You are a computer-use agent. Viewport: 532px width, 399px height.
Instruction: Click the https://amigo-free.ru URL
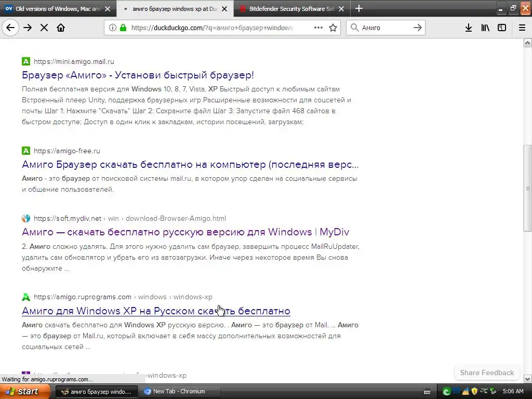tap(67, 151)
